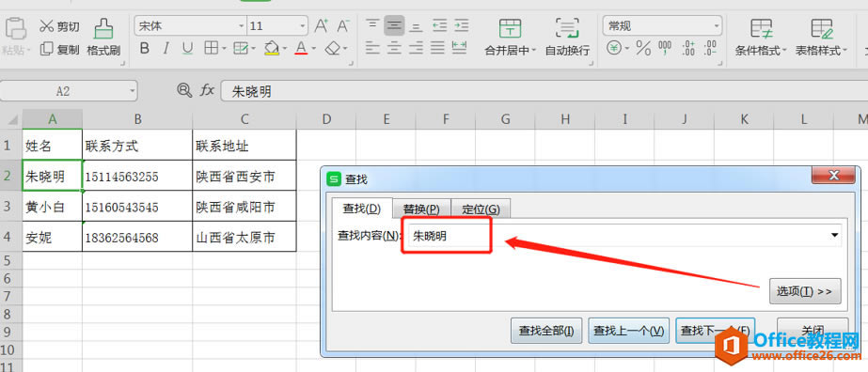Viewport: 868px width, 372px height.
Task: Click the Merge and Center (合并居中) icon
Action: point(510,27)
